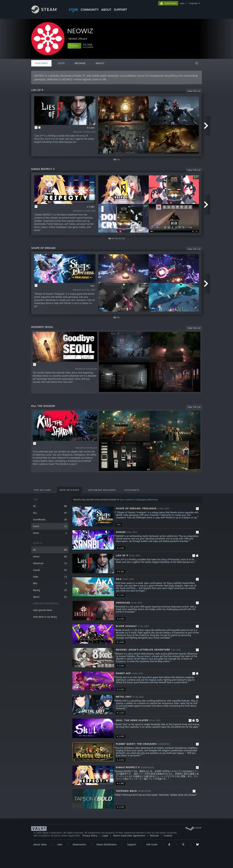View Full List for Lies of P

pyautogui.click(x=194, y=91)
